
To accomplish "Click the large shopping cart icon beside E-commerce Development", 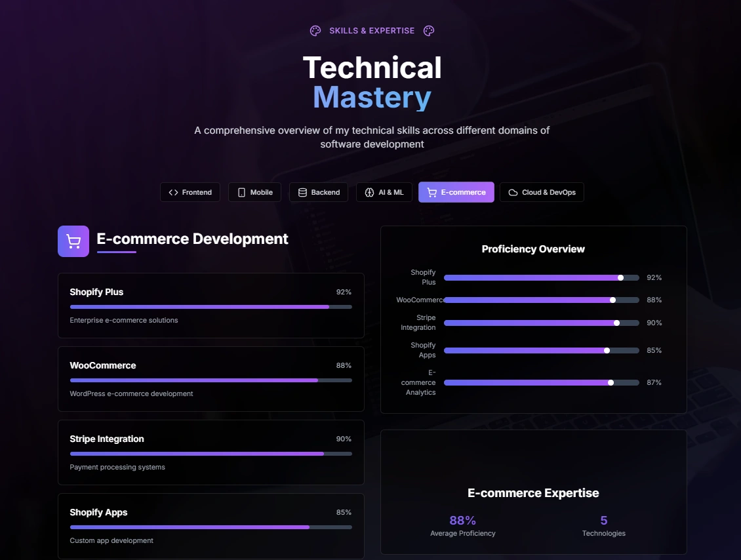I will click(x=73, y=241).
